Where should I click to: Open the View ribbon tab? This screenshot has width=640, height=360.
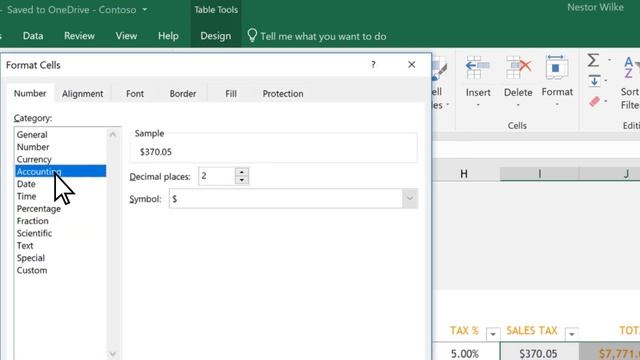(x=126, y=36)
